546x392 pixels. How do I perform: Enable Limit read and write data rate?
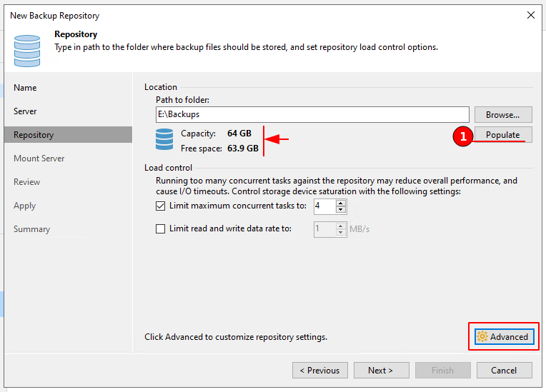click(x=161, y=229)
